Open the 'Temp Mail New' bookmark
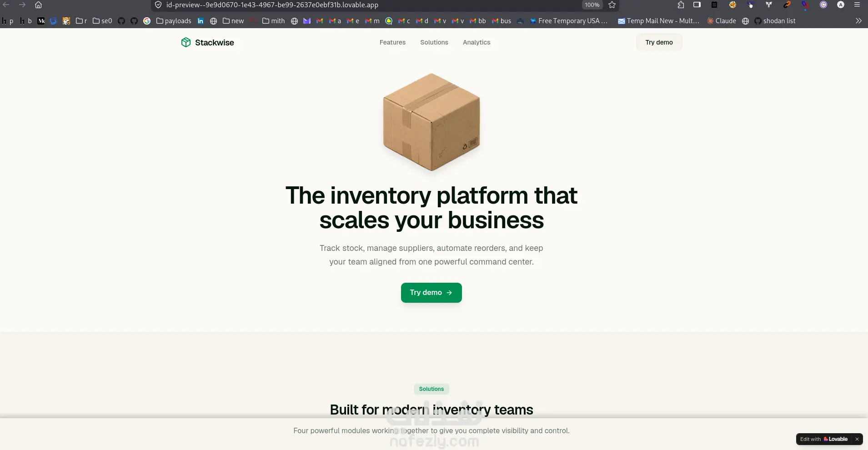Image resolution: width=868 pixels, height=450 pixels. pos(658,21)
